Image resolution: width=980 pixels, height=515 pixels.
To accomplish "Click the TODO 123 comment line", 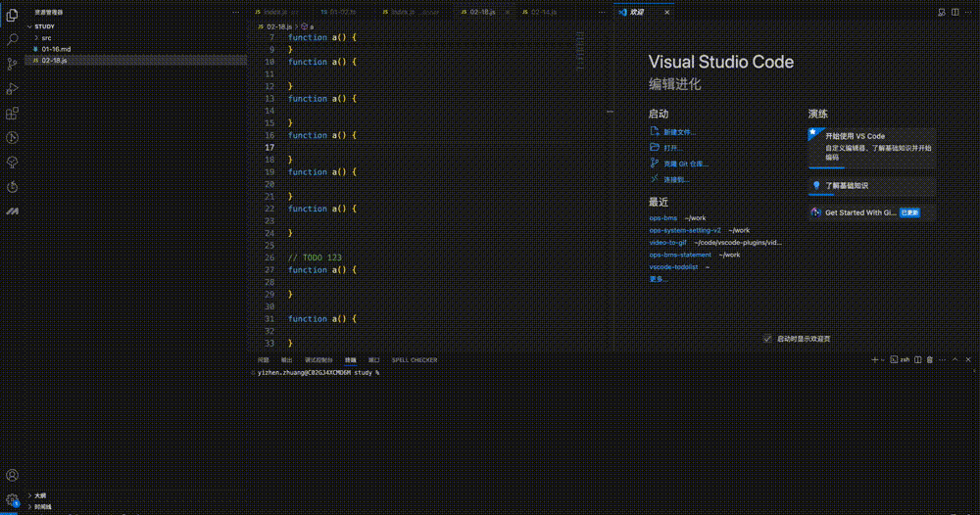I will pyautogui.click(x=315, y=257).
